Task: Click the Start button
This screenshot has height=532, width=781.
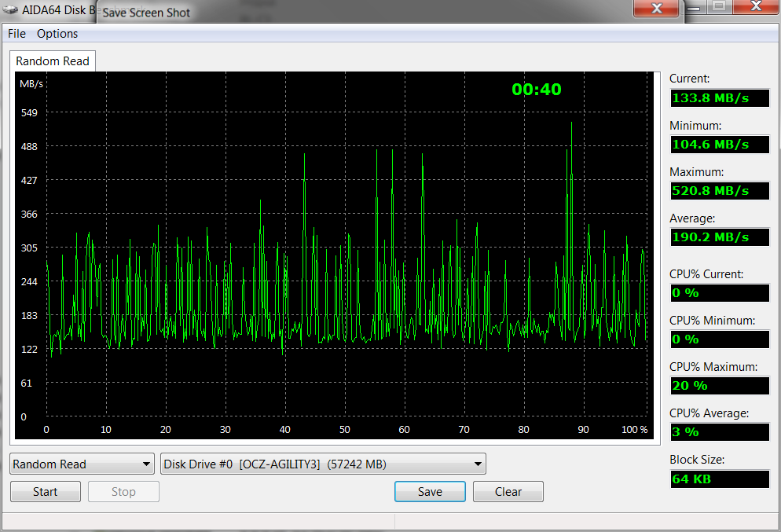Action: coord(46,492)
